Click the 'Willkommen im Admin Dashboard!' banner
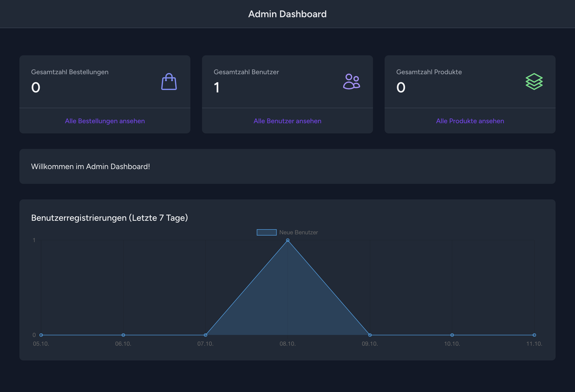The width and height of the screenshot is (575, 392). [x=91, y=167]
